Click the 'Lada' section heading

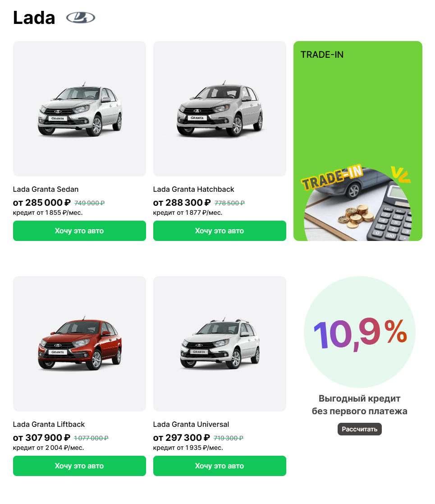click(x=34, y=18)
